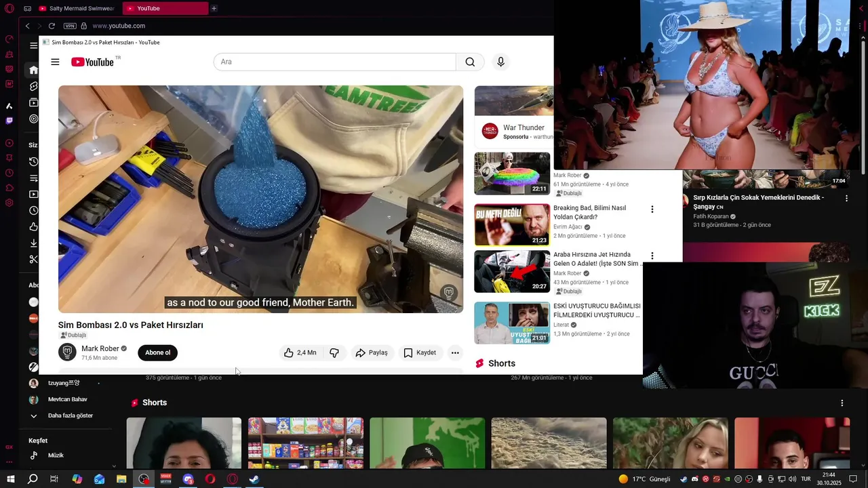Open Sırp Kızlarla Çin Sokak Yemeklerini video
Image resolution: width=868 pixels, height=488 pixels.
[x=758, y=202]
